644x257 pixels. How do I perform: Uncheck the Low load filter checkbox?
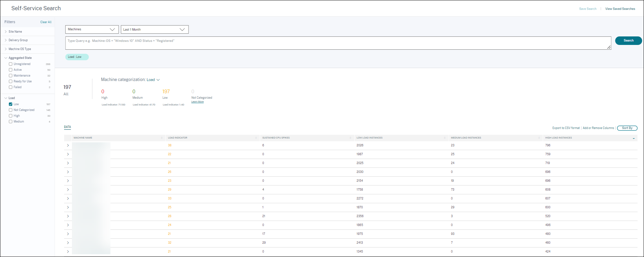[x=11, y=104]
